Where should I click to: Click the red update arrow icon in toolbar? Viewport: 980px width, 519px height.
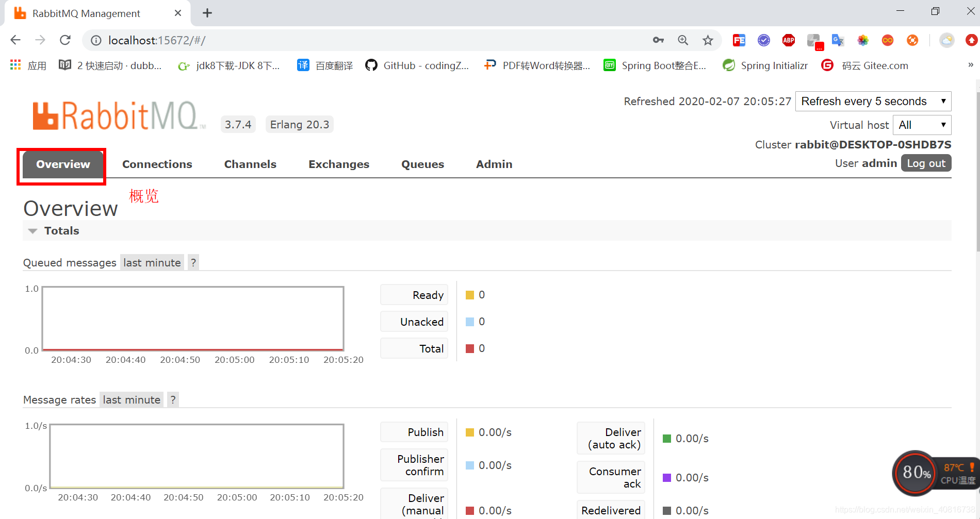[972, 40]
